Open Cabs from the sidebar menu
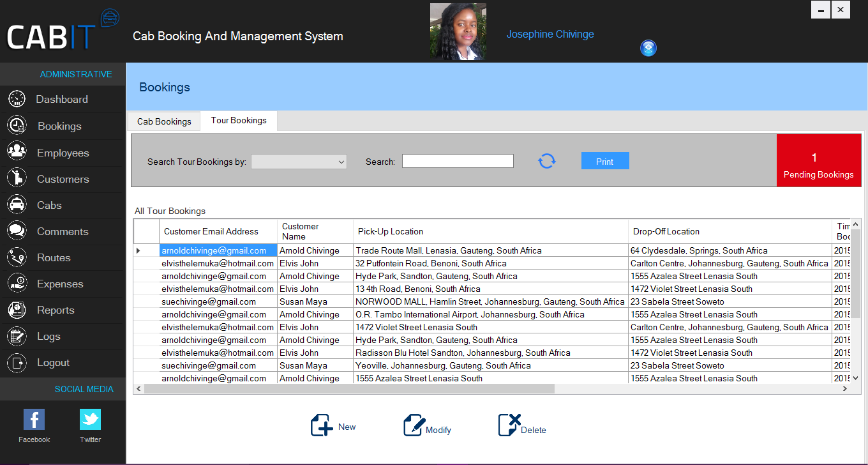868x465 pixels. 49,205
